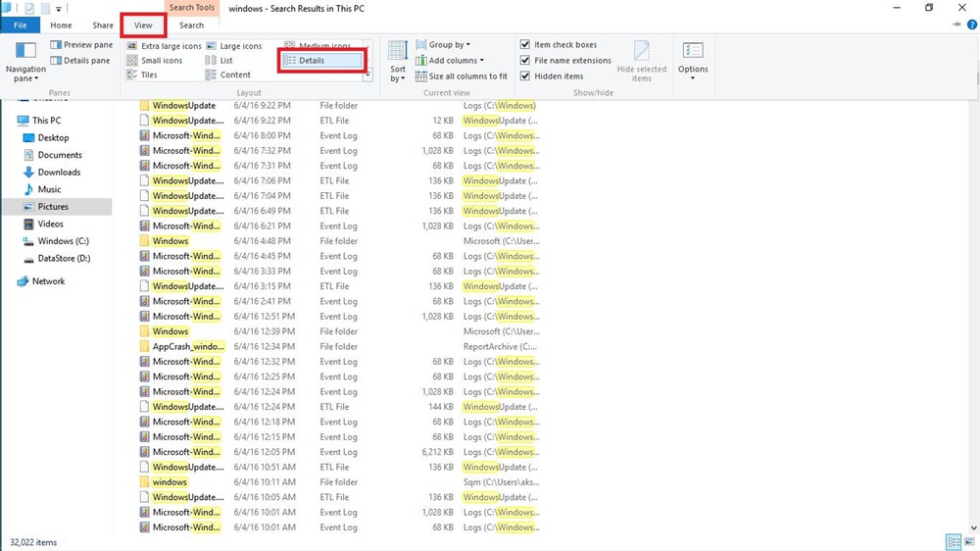Open Windows (C:) drive in navigation pane
This screenshot has height=551, width=980.
coord(56,241)
